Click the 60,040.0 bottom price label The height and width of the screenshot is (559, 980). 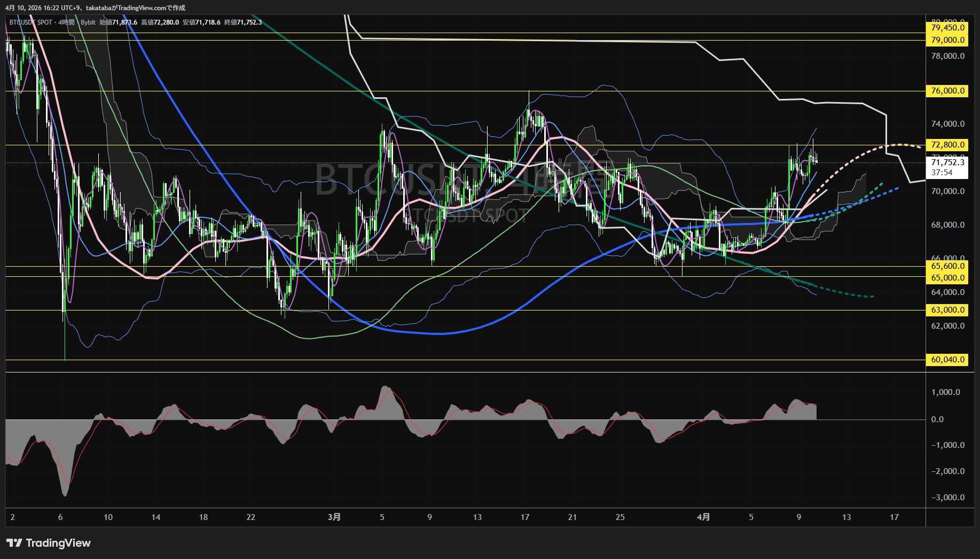[947, 360]
